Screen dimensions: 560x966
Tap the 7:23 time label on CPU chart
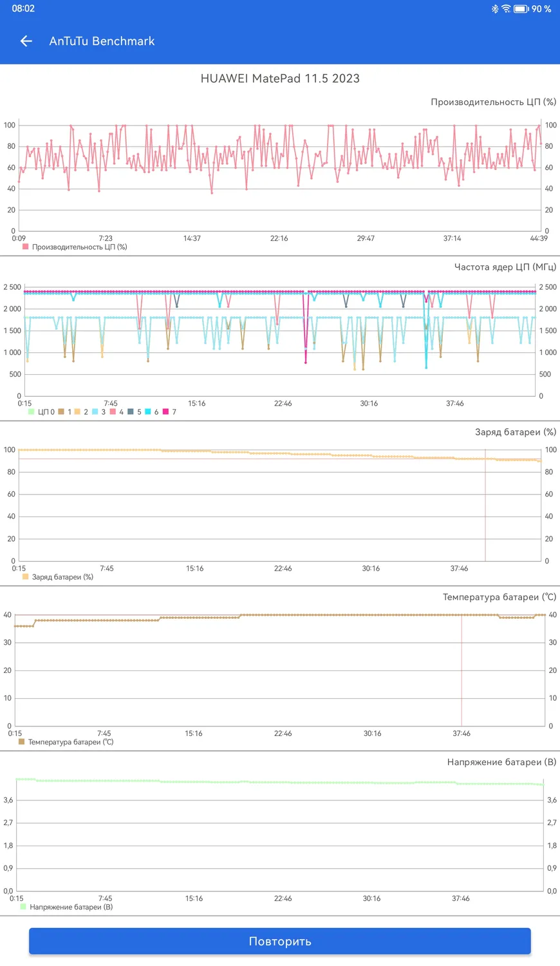pyautogui.click(x=106, y=238)
